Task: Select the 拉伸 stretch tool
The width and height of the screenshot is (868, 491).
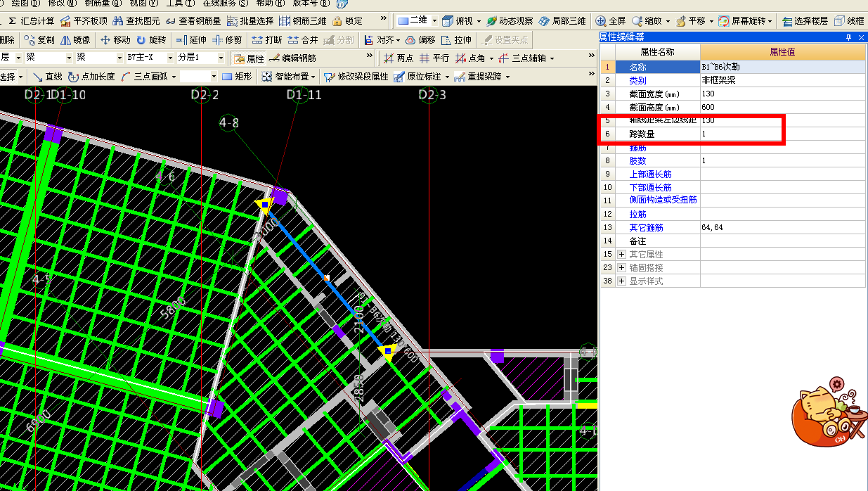Action: (456, 40)
